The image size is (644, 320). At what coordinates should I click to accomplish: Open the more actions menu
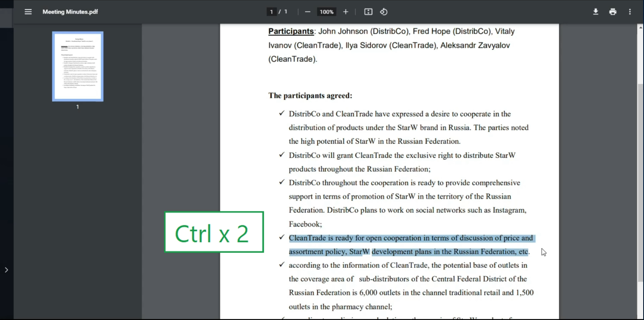coord(630,12)
